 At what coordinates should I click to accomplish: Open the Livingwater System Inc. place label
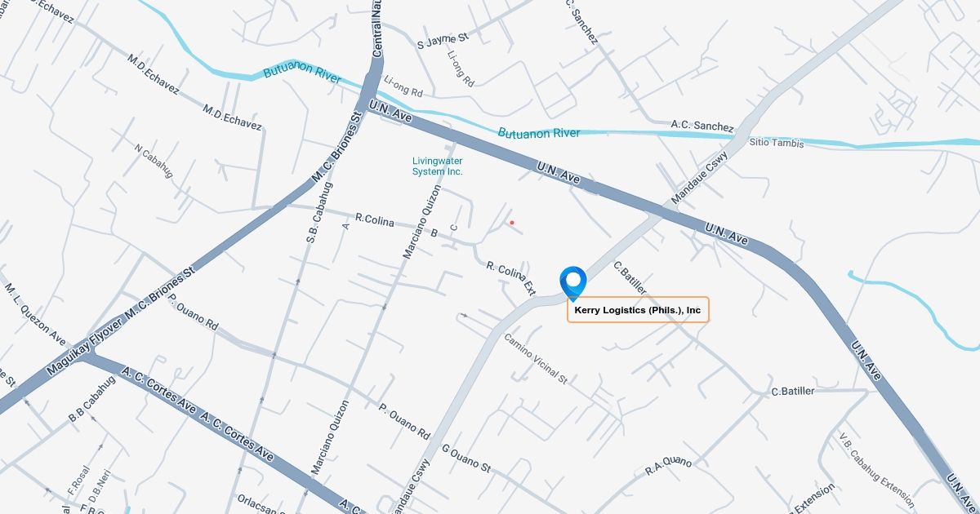(x=437, y=166)
